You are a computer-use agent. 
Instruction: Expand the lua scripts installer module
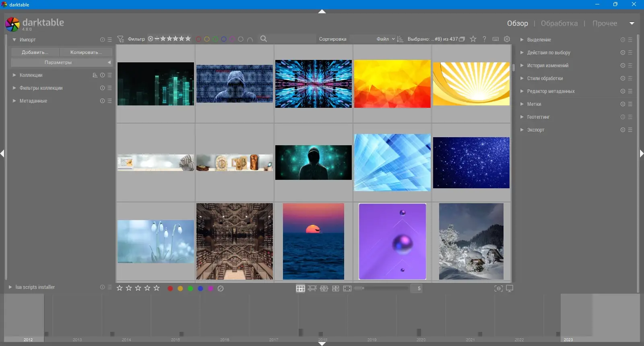[10, 287]
